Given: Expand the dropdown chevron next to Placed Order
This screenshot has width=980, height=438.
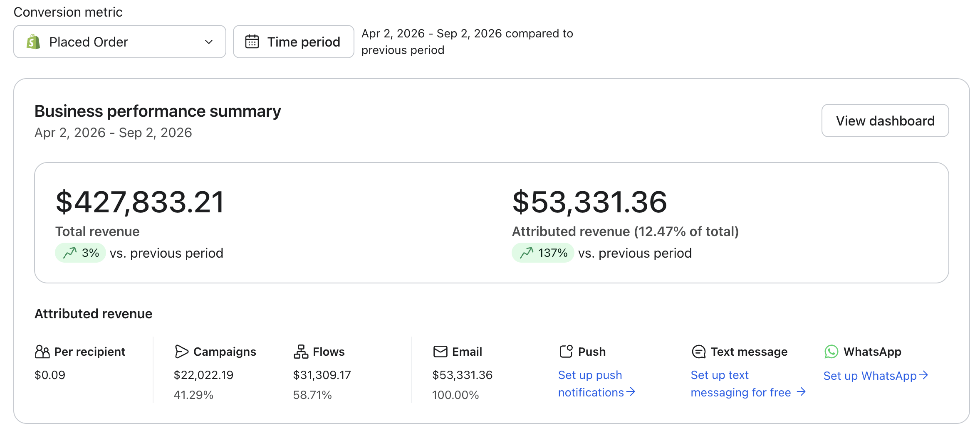Looking at the screenshot, I should [209, 42].
